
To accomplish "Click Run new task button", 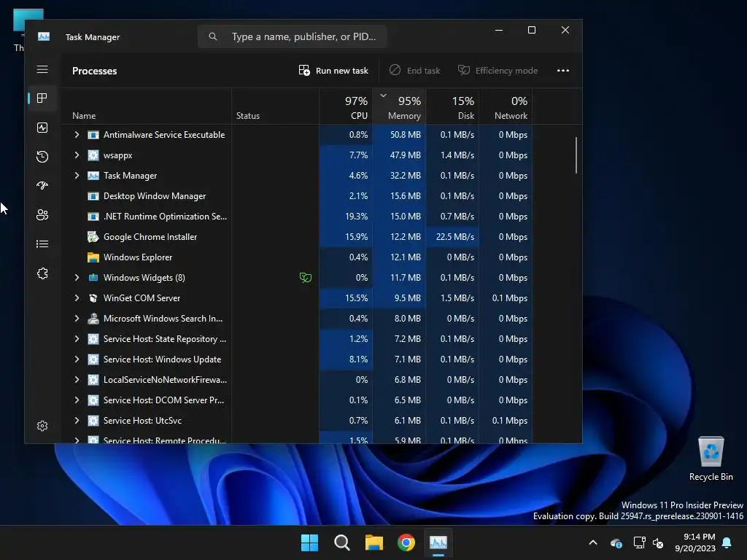I will (x=333, y=71).
